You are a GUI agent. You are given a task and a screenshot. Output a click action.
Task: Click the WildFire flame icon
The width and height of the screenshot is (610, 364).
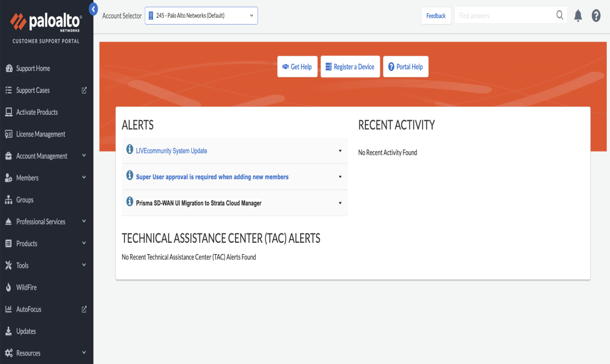pos(9,287)
